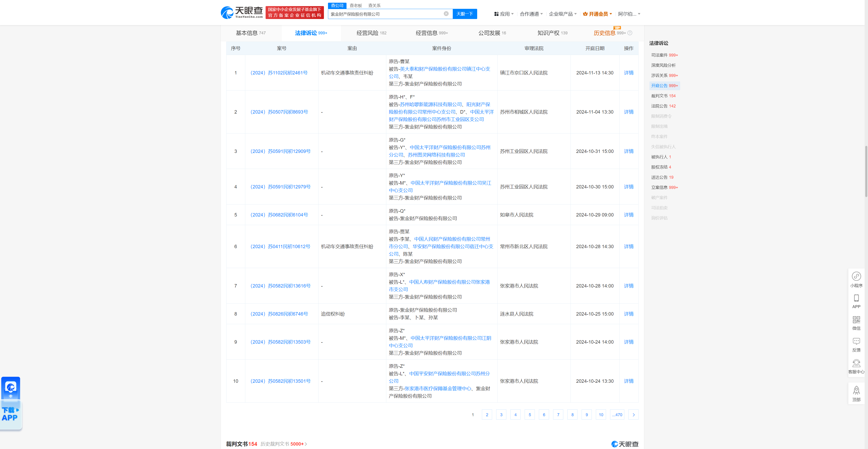Go to next page with the arrow icon

pos(633,415)
